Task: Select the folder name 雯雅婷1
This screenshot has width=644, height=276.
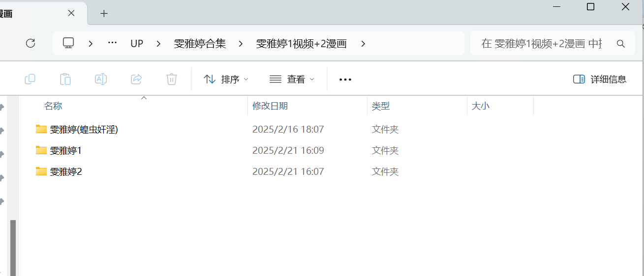Action: point(66,151)
